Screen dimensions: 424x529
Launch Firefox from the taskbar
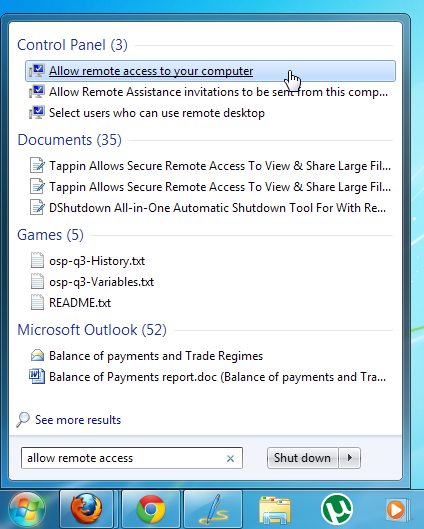(86, 509)
